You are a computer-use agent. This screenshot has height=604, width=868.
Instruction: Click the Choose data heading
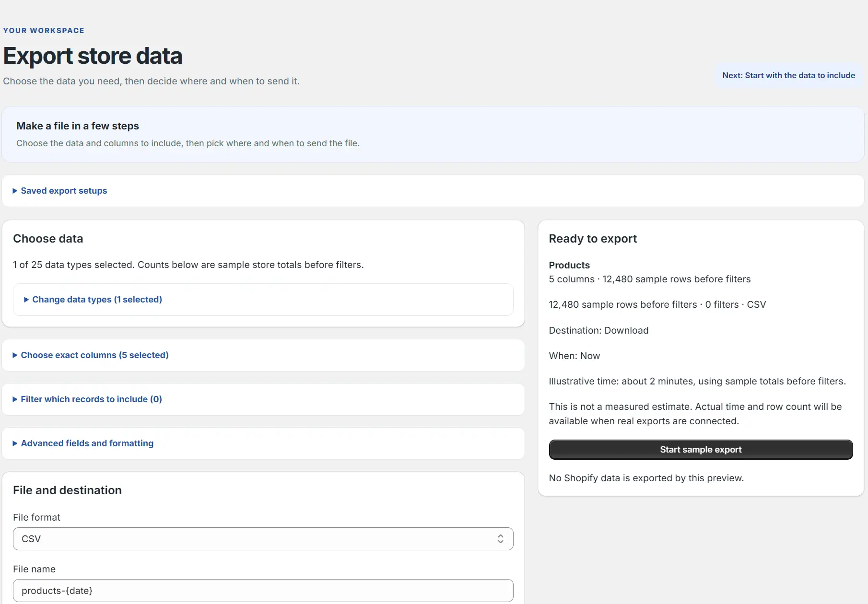coord(48,239)
